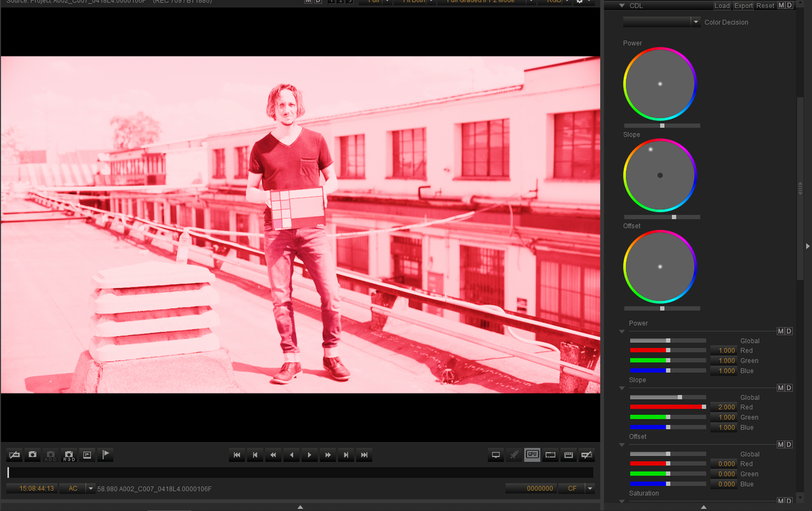Open the AC timecode dropdown
This screenshot has height=511, width=812.
91,489
